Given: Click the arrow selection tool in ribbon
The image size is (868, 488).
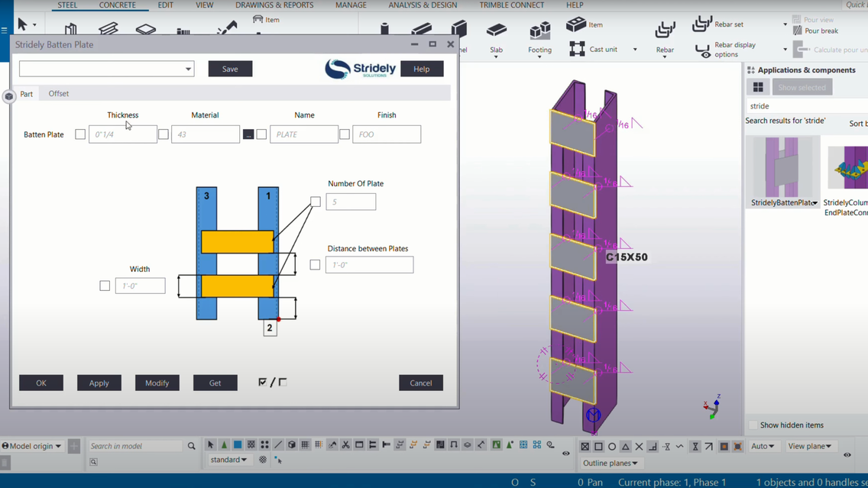Looking at the screenshot, I should (22, 24).
